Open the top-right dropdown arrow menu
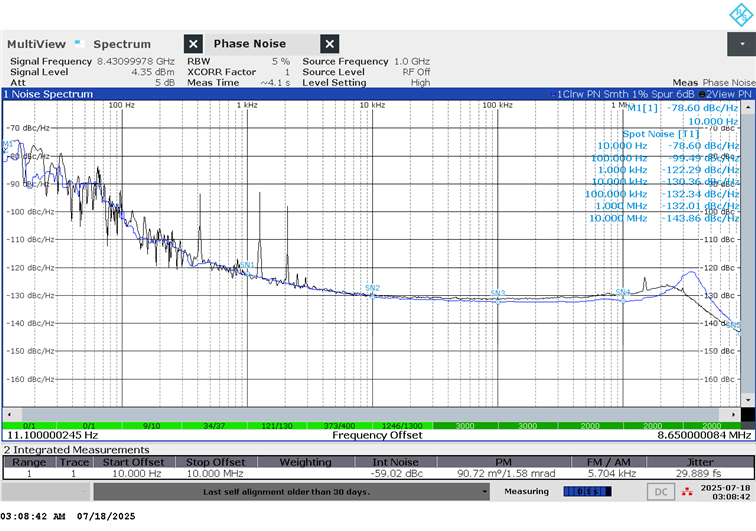The height and width of the screenshot is (531, 756). click(742, 44)
